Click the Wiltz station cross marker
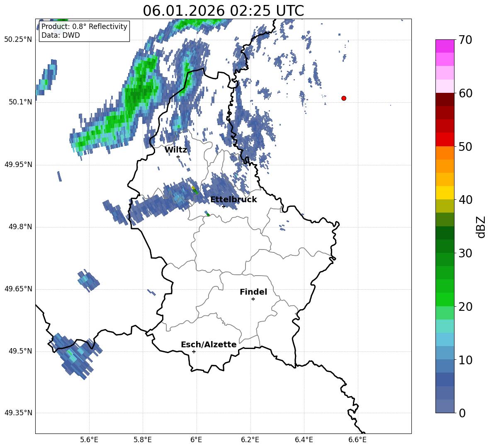 pyautogui.click(x=178, y=157)
